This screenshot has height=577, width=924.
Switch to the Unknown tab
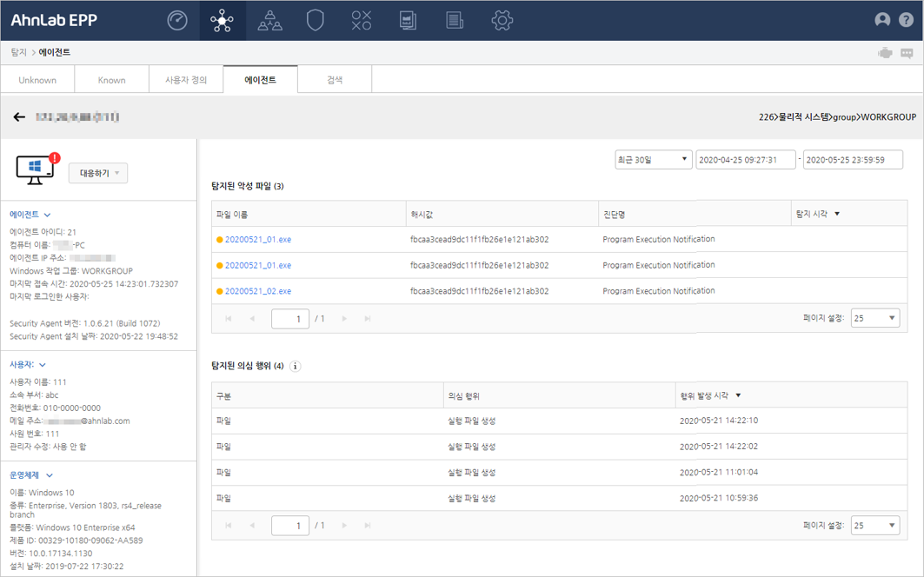click(37, 80)
